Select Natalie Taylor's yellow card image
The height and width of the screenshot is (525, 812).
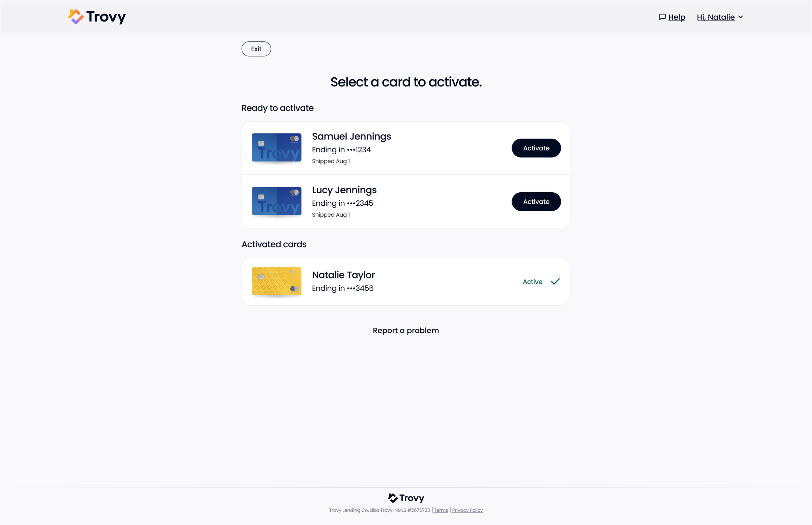click(276, 281)
